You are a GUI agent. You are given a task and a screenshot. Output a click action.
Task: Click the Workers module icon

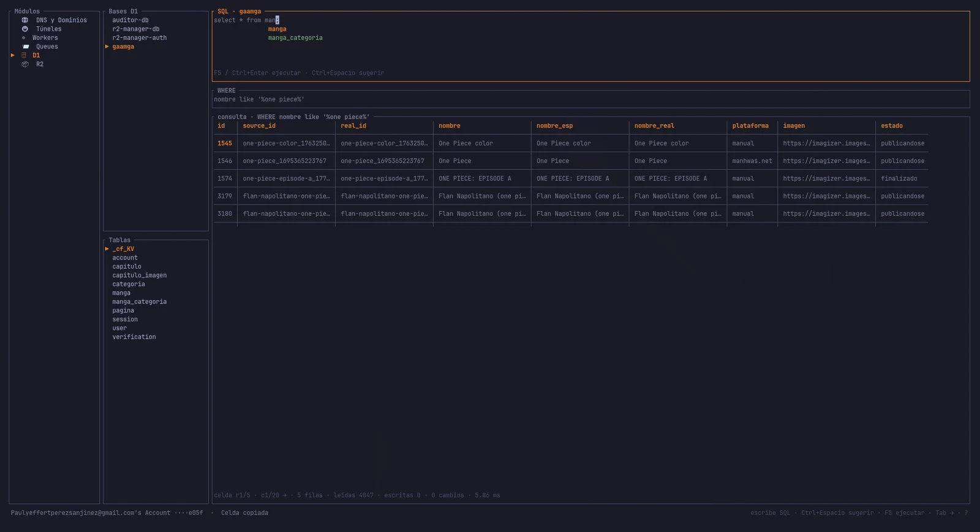point(24,38)
